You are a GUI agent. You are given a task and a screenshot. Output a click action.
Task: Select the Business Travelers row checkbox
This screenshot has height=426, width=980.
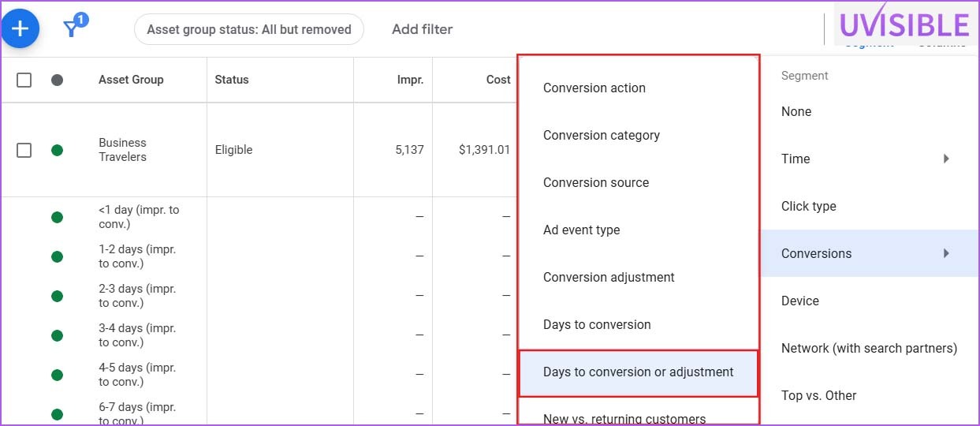24,150
